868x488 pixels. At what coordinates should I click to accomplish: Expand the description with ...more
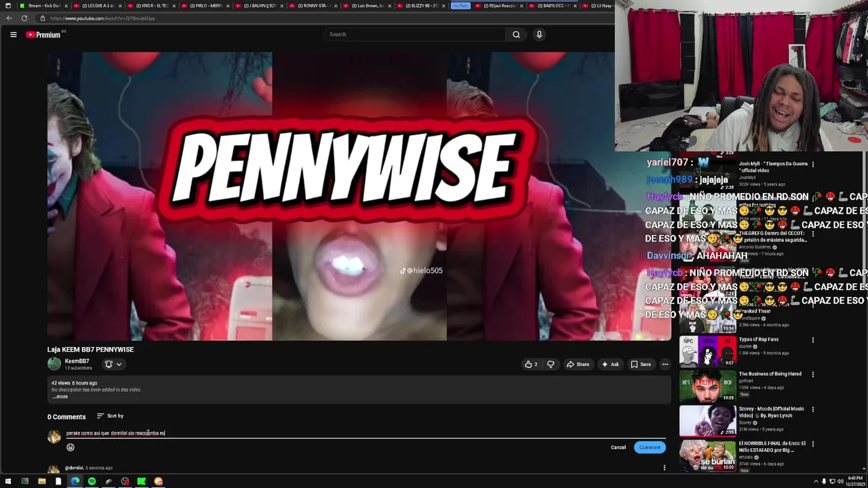pyautogui.click(x=60, y=396)
